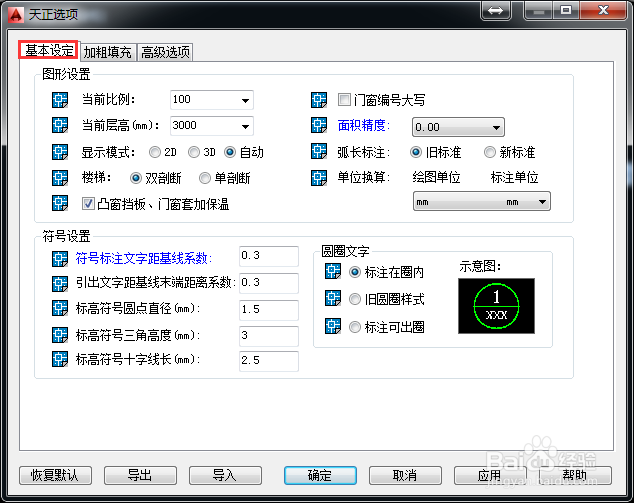Image resolution: width=634 pixels, height=503 pixels.
Task: Click the icon beside 面积精度
Action: tap(319, 125)
